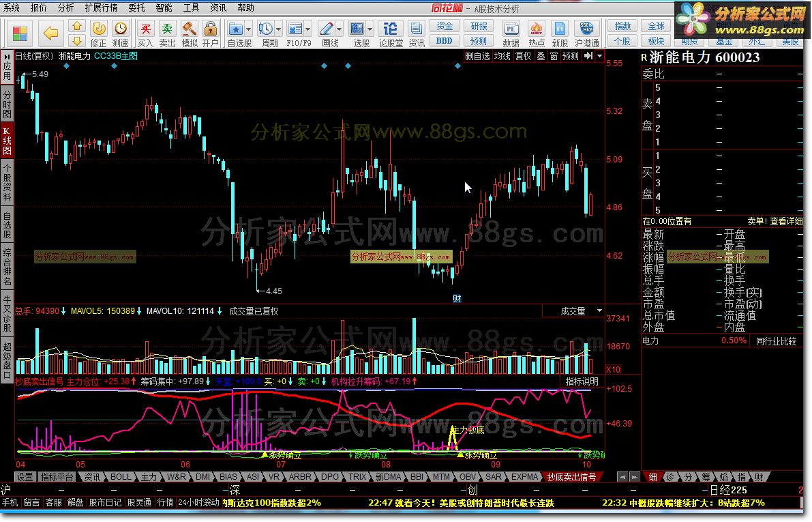Open the 智能 smart menu
This screenshot has height=522, width=812.
pos(164,8)
